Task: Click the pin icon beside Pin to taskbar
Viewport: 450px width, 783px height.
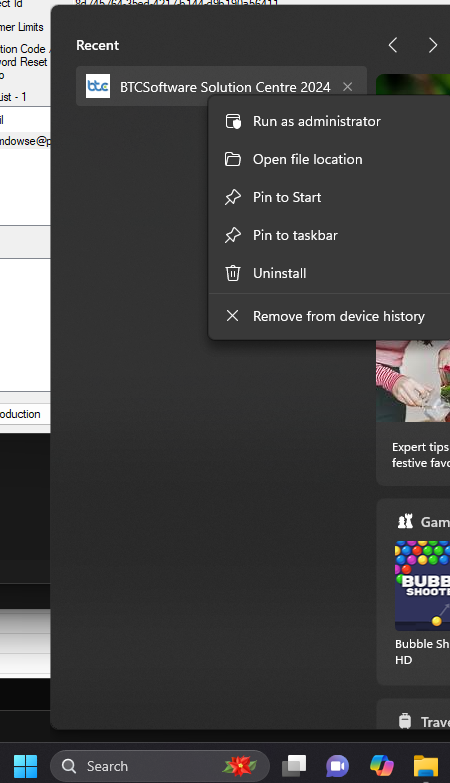Action: (233, 235)
